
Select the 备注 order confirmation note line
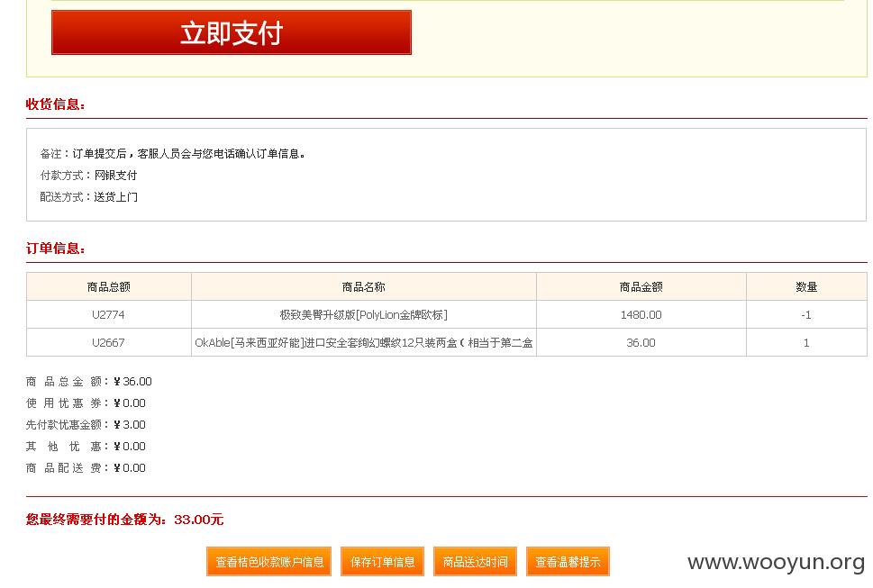click(173, 154)
